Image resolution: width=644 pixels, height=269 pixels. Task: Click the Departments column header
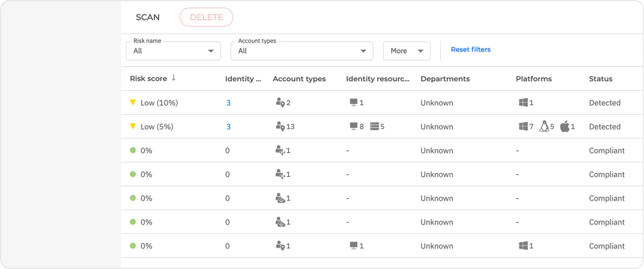[x=445, y=79]
